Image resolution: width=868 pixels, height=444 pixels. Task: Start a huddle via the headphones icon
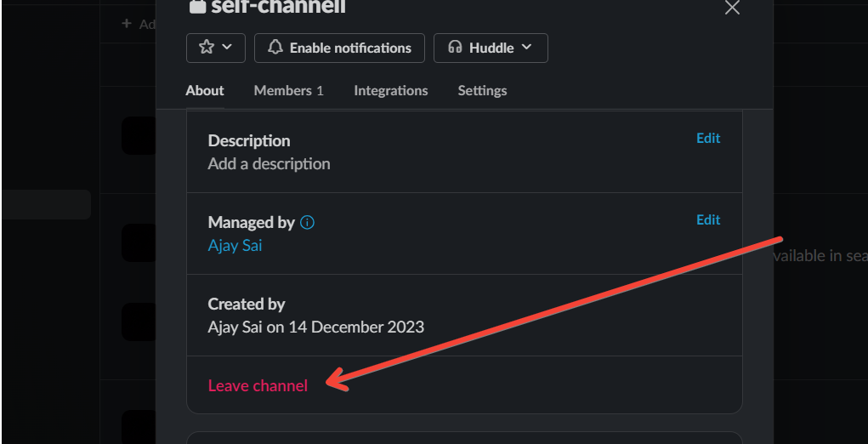(455, 48)
